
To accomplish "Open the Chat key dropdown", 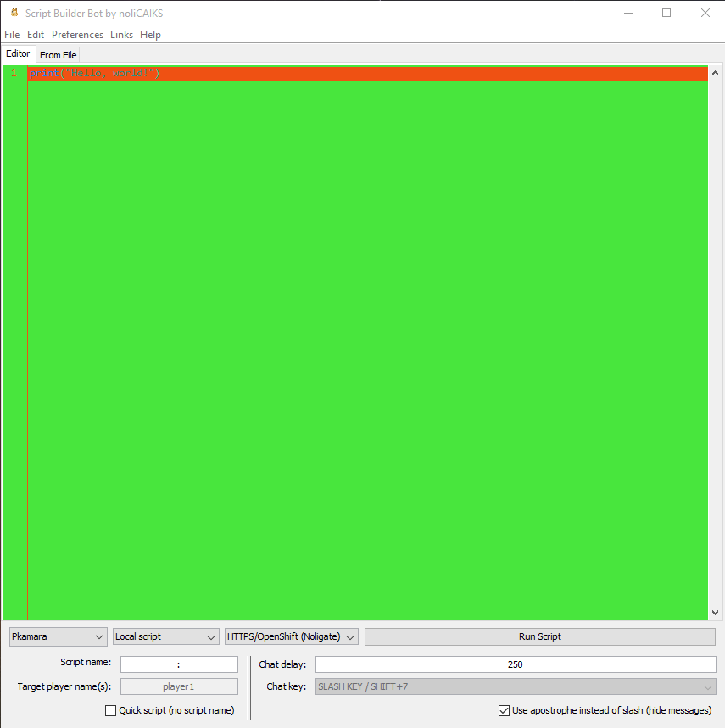I will (516, 686).
